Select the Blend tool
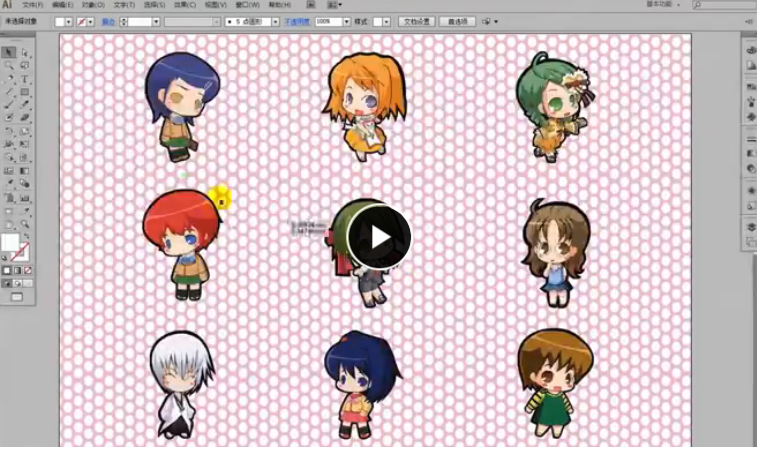This screenshot has width=757, height=470. (25, 183)
